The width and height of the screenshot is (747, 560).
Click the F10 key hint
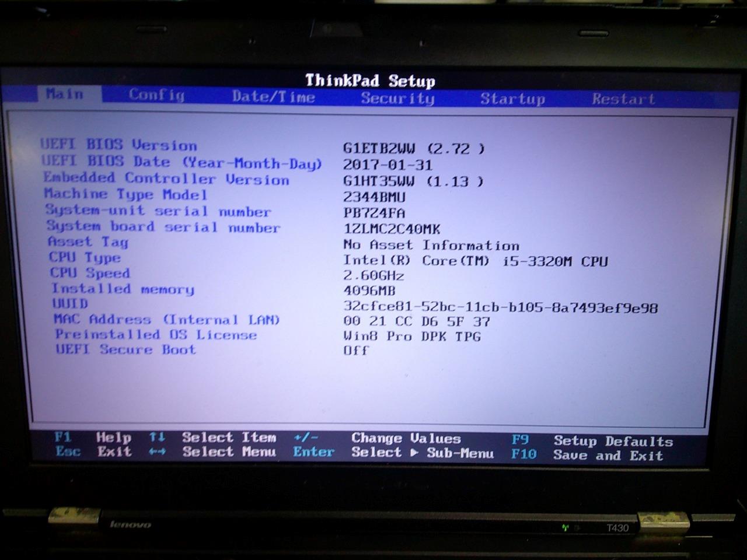(x=524, y=454)
